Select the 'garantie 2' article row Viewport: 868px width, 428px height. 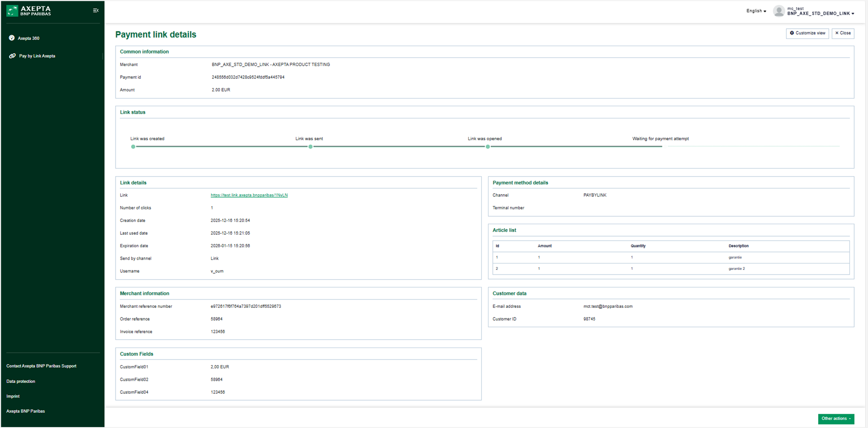tap(670, 269)
